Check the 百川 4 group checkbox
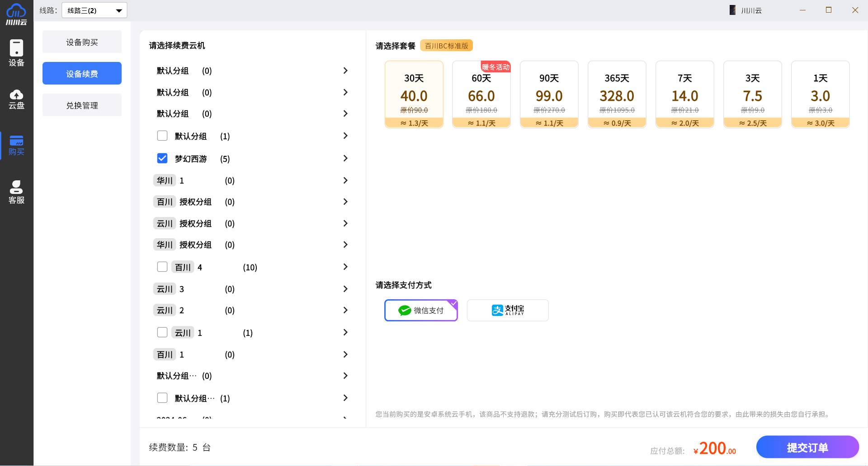The height and width of the screenshot is (466, 868). coord(162,267)
